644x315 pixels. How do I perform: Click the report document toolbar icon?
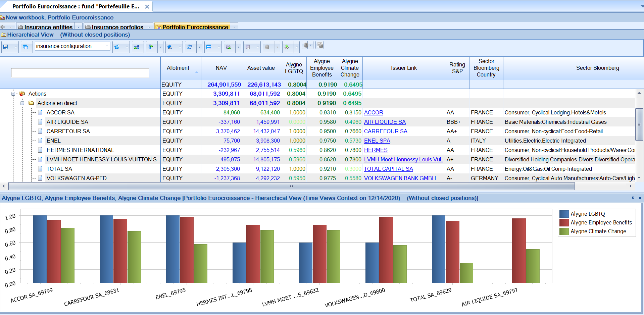[x=248, y=47]
